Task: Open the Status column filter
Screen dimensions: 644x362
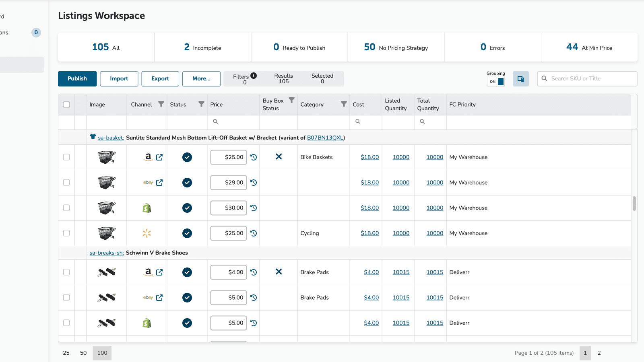Action: 201,103
